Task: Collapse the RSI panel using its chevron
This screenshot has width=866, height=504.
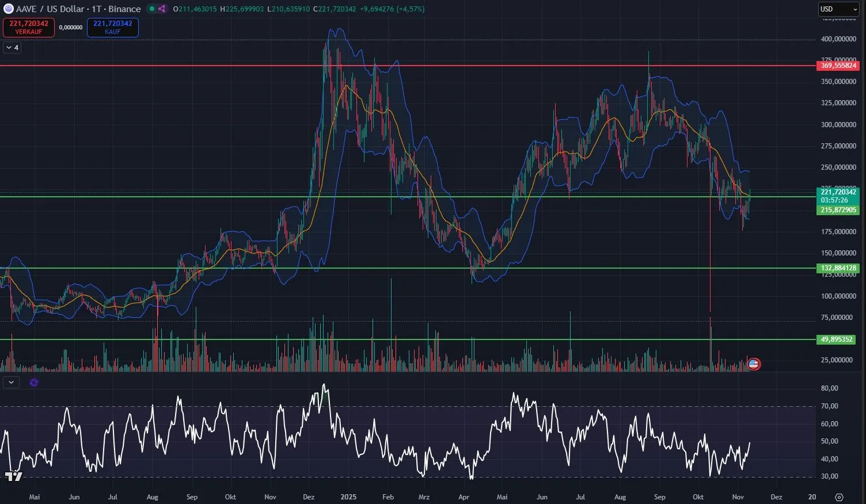Action: click(x=10, y=381)
